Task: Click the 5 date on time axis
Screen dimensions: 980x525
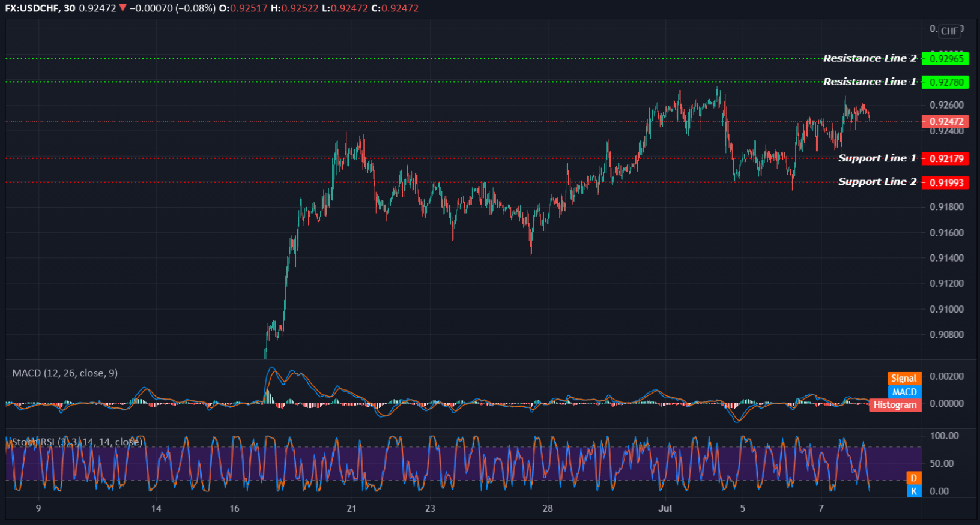Action: (x=743, y=508)
